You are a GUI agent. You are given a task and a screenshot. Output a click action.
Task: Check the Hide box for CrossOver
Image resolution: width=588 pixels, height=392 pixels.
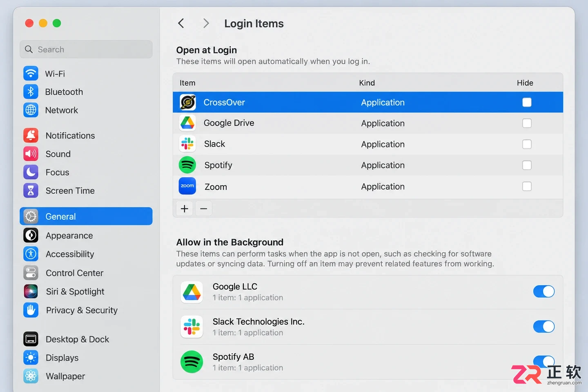pyautogui.click(x=527, y=102)
